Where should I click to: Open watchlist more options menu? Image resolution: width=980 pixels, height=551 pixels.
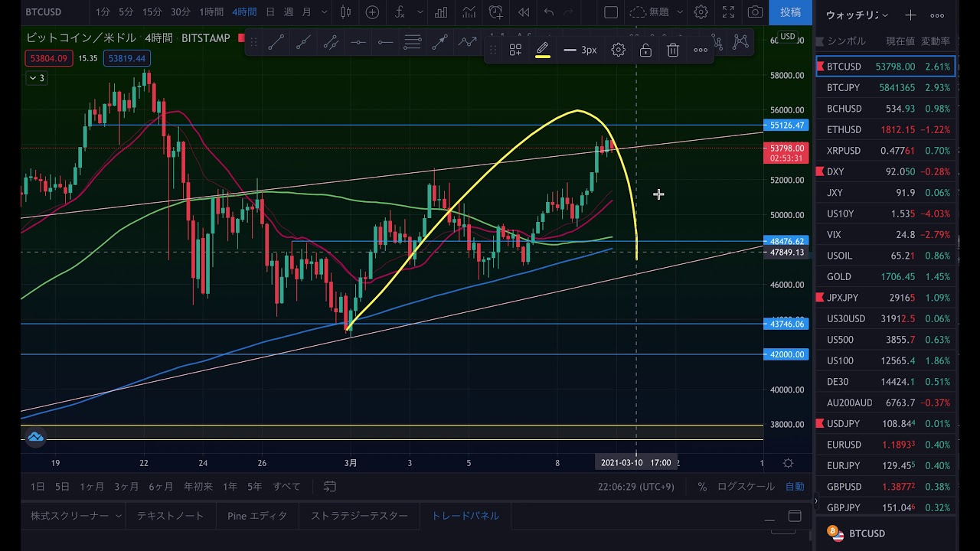click(937, 15)
